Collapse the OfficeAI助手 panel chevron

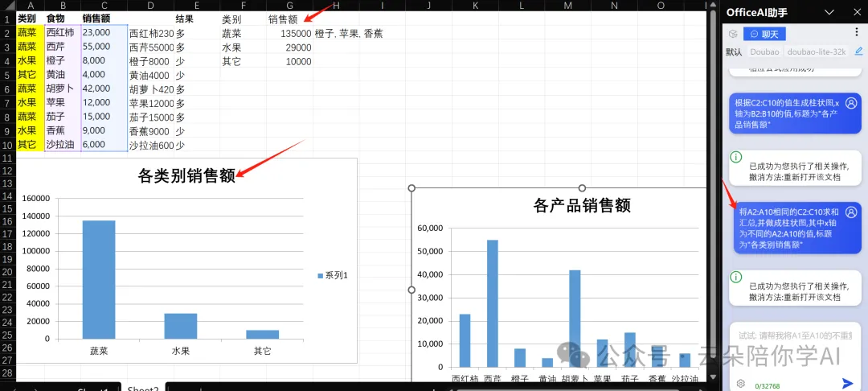[x=829, y=12]
